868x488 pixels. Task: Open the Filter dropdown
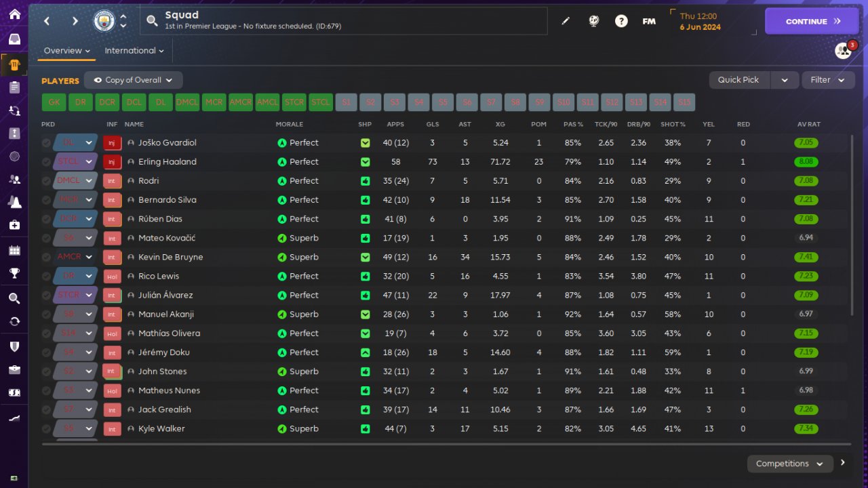828,80
